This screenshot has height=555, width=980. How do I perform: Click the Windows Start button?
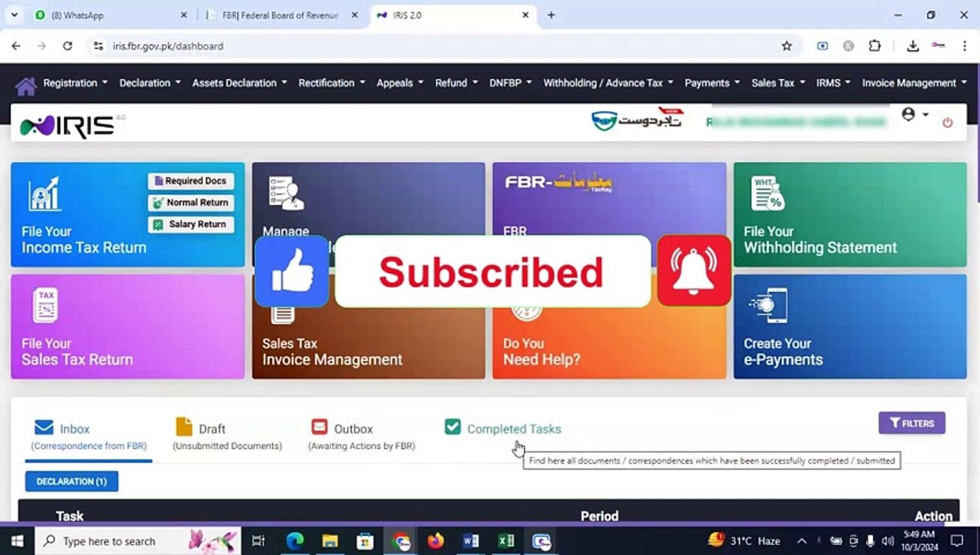point(16,541)
